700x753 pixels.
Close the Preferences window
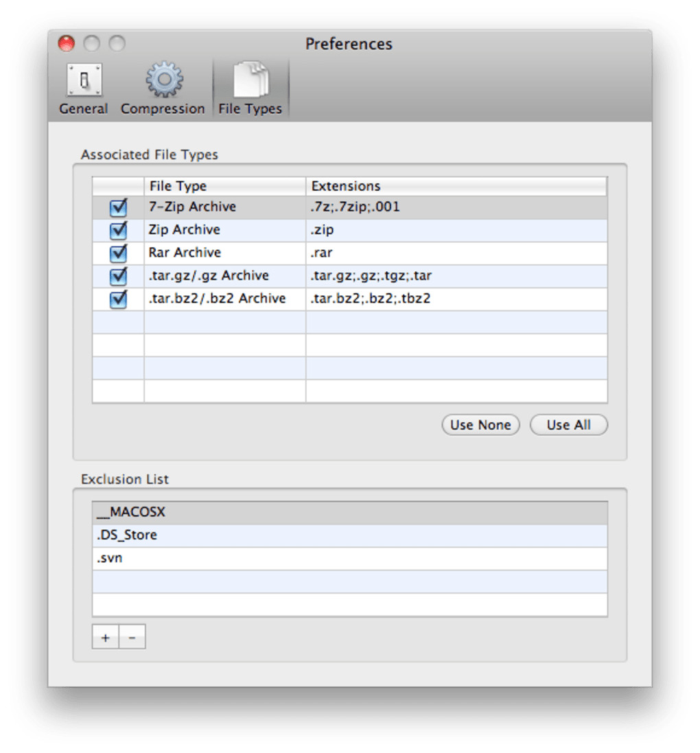[67, 44]
